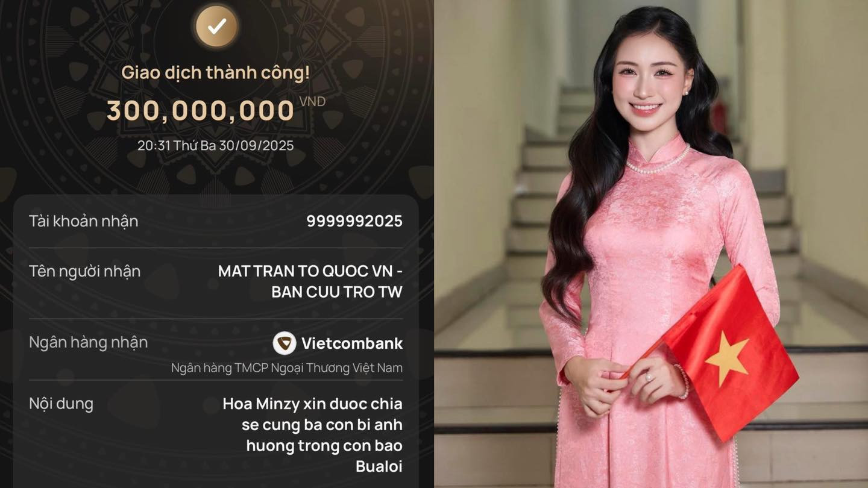This screenshot has width=868, height=488.
Task: Click the "Tên người nhận" label
Action: [85, 271]
